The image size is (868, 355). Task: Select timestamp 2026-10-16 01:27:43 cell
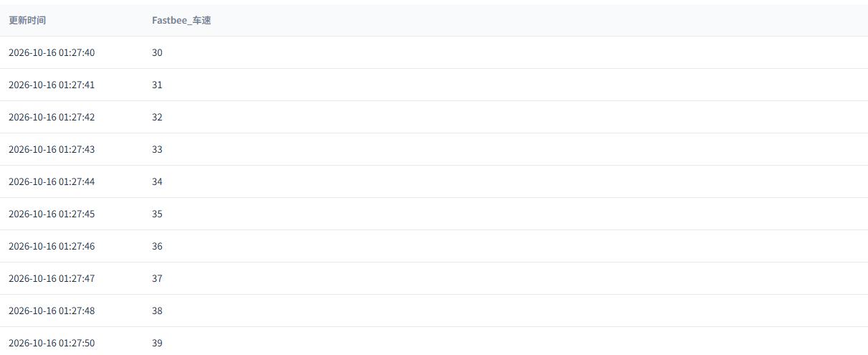click(x=52, y=149)
